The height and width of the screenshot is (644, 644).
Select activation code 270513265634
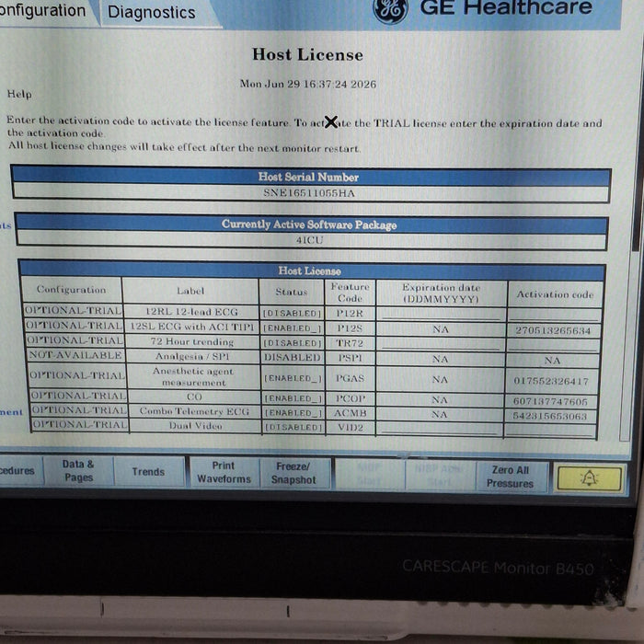(x=553, y=330)
